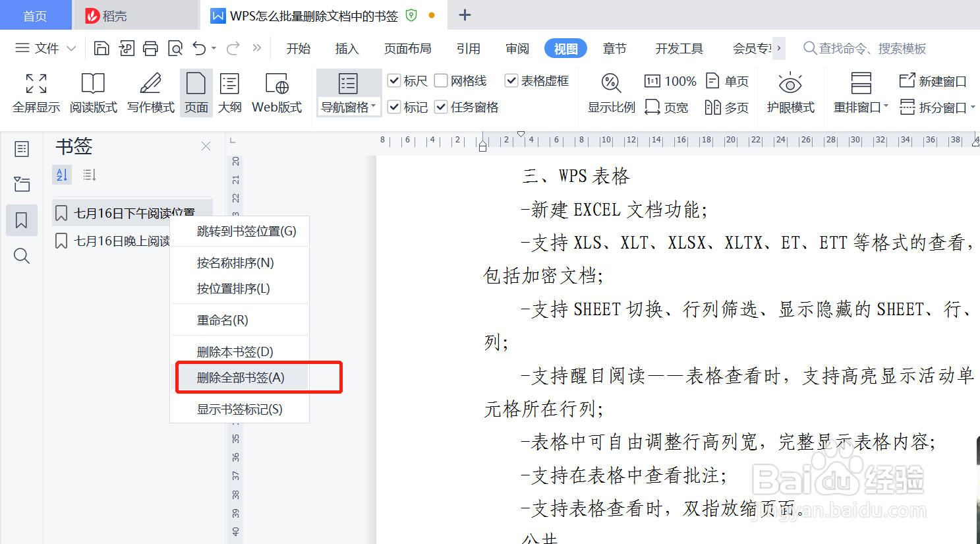Choose 按名称排序(N) from context menu
Screen dimensions: 980x544
(x=240, y=263)
